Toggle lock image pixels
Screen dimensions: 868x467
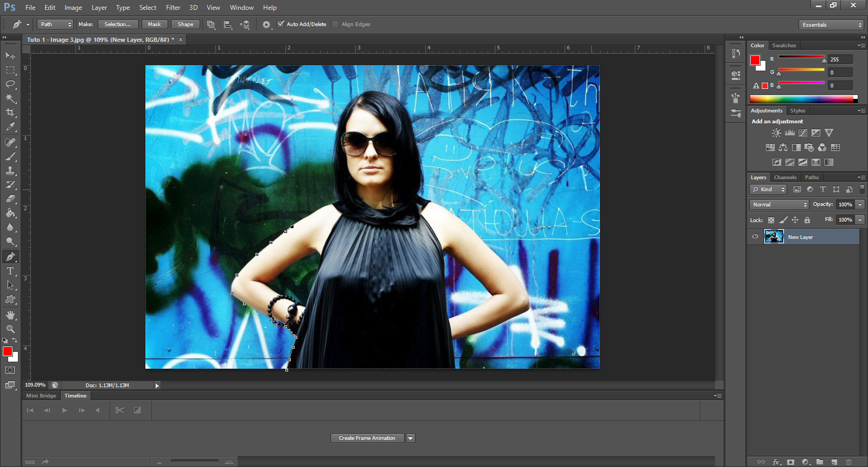[783, 220]
